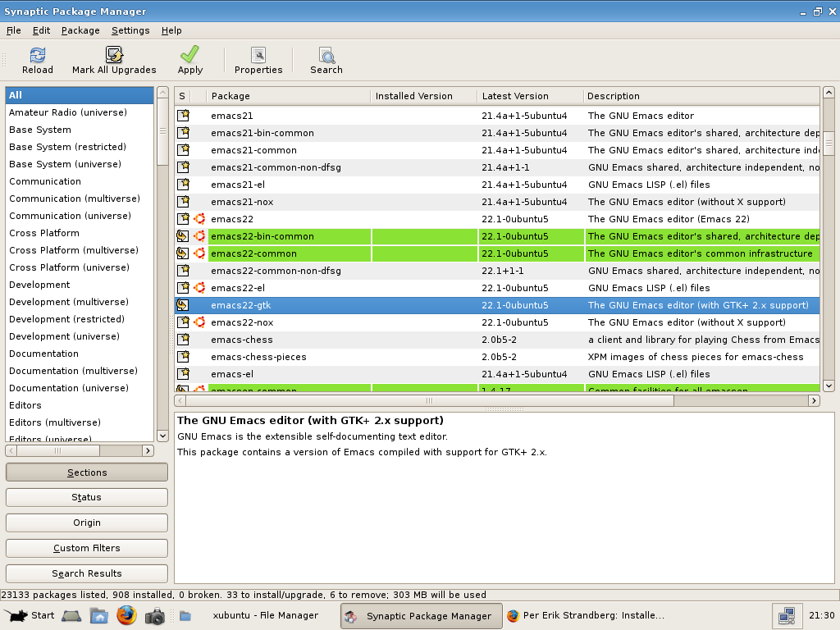The width and height of the screenshot is (840, 630).
Task: Click status icon of emacs21-common
Action: [183, 149]
